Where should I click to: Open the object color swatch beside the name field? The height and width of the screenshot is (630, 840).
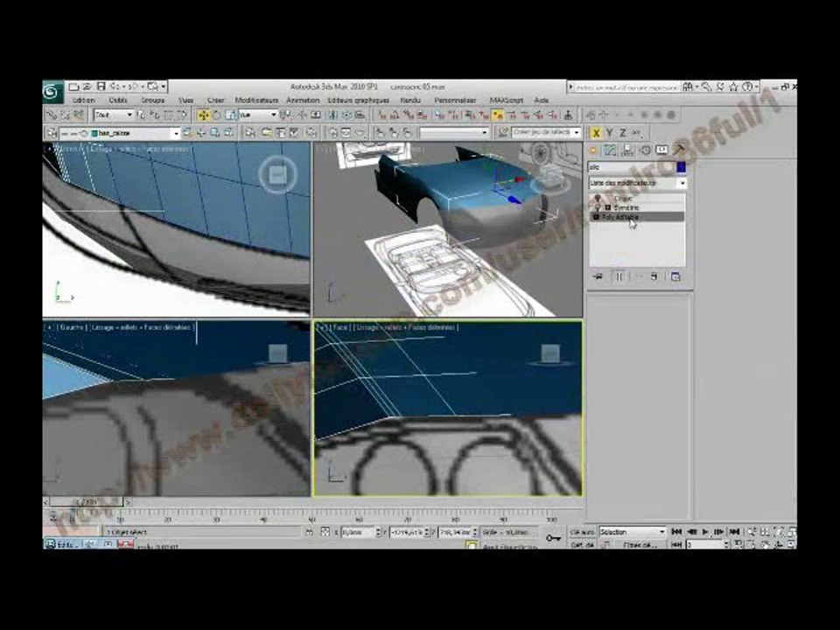tap(681, 167)
